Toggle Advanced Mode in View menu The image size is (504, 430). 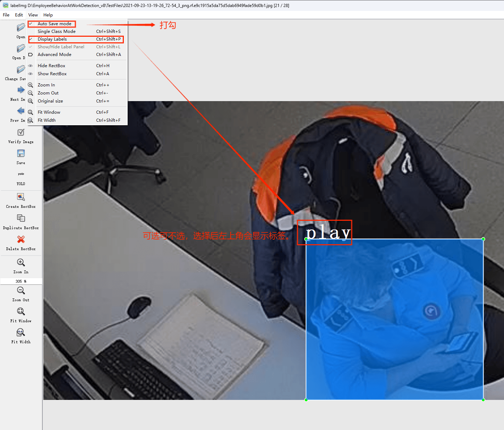pyautogui.click(x=77, y=55)
